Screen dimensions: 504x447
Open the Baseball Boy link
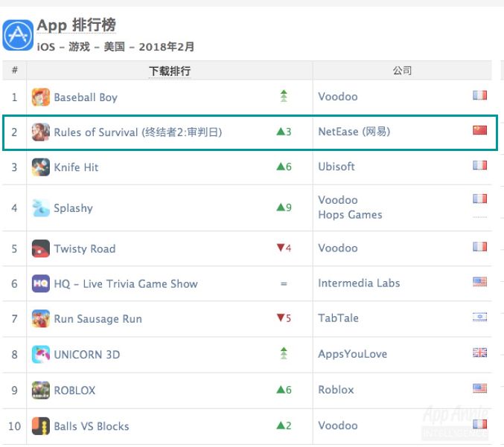pos(86,97)
